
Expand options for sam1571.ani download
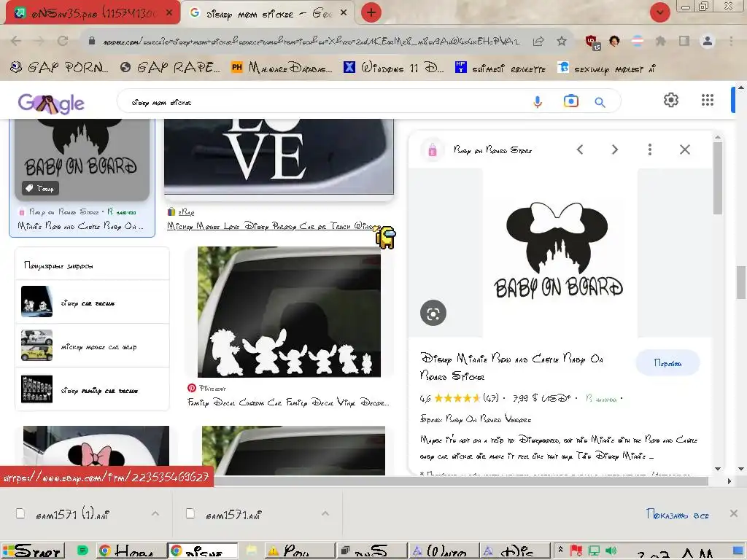pyautogui.click(x=325, y=513)
